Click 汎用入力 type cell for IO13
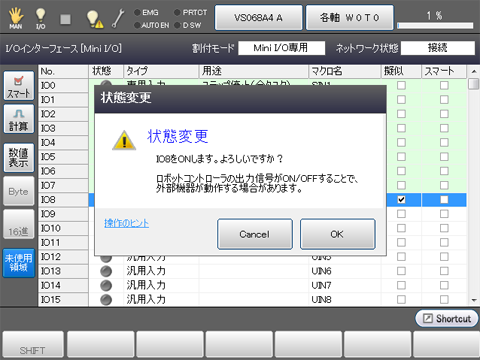The height and width of the screenshot is (360, 480). [x=161, y=271]
